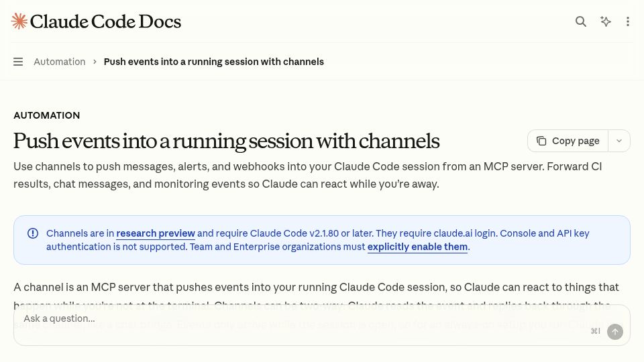Screen dimensions: 644x362
Task: Submit the question with arrow button
Action: [x=615, y=332]
